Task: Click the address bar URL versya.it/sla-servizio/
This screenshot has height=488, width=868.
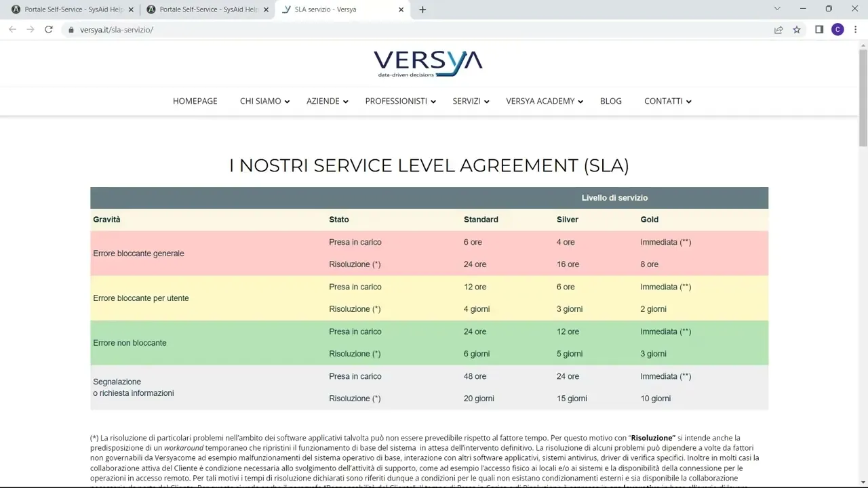Action: (x=117, y=30)
